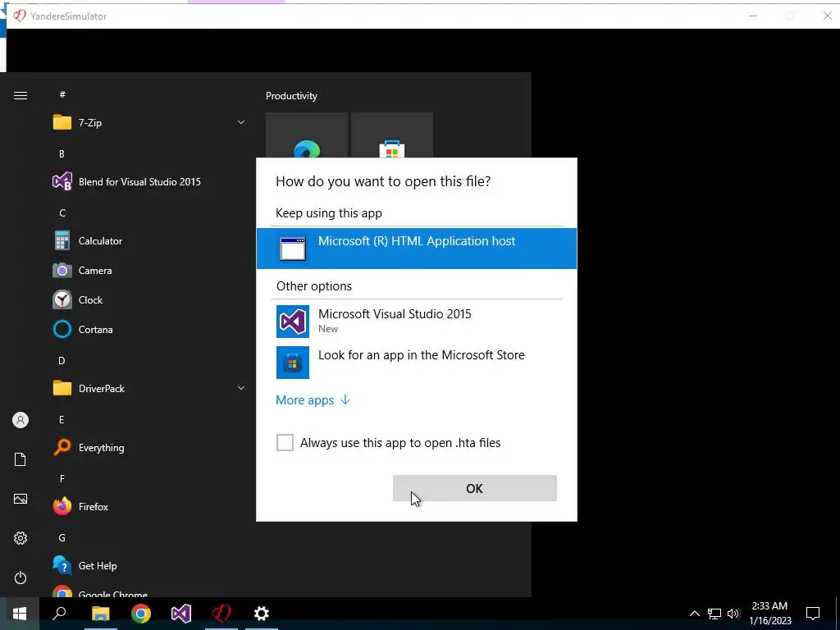Click the 'D' letter header in app list
The image size is (840, 630).
[x=62, y=361]
